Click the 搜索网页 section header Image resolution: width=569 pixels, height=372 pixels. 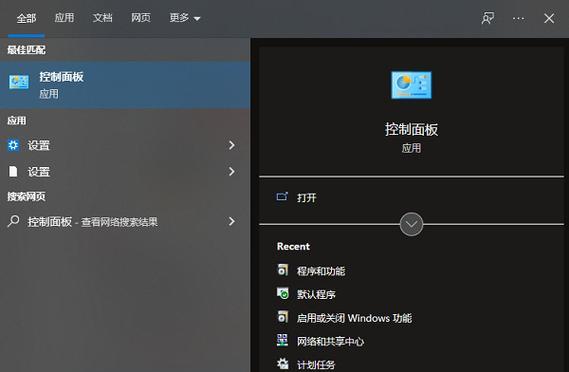click(26, 196)
